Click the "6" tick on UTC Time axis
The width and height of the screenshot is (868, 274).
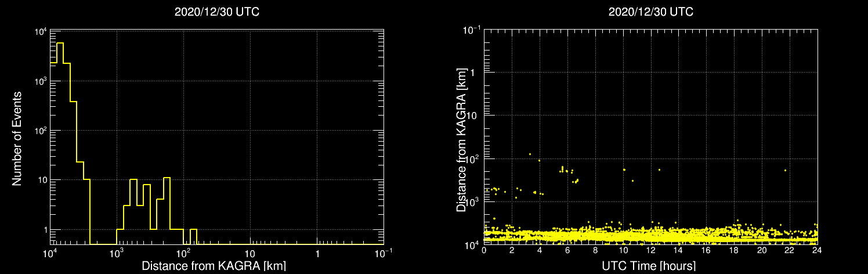click(x=567, y=251)
